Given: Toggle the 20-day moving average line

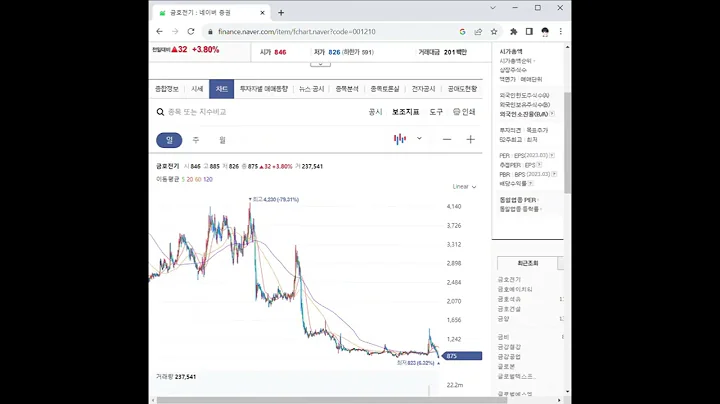Looking at the screenshot, I should pos(190,180).
